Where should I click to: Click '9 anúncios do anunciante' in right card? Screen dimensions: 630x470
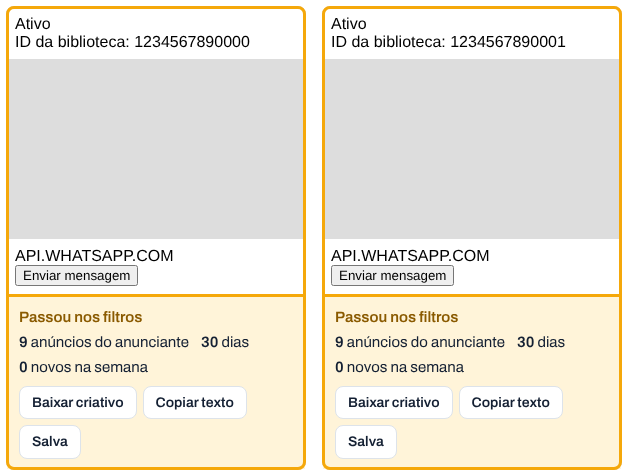pyautogui.click(x=420, y=342)
